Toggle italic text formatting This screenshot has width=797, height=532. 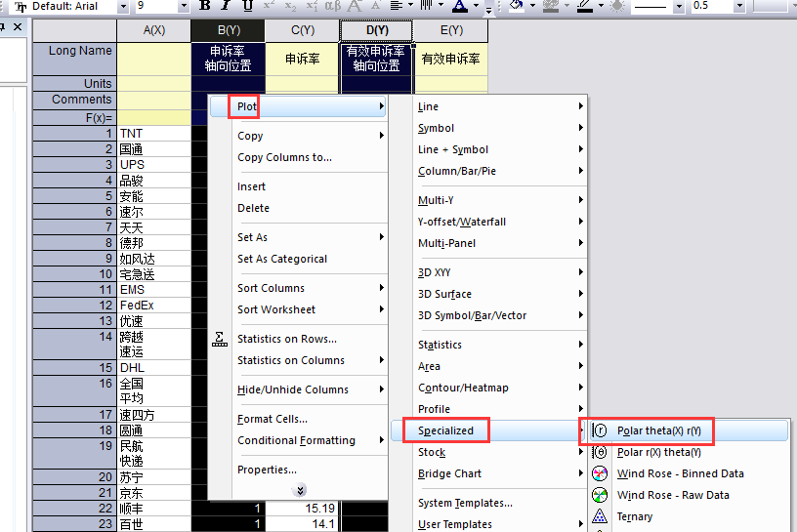pyautogui.click(x=227, y=6)
